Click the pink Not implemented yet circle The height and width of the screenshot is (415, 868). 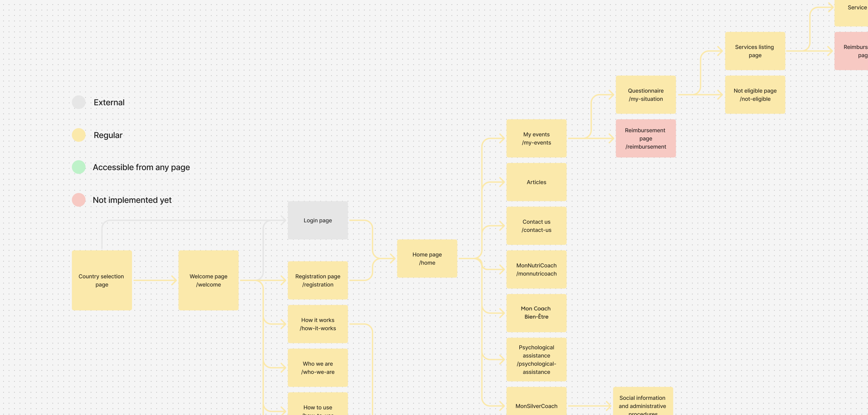(79, 200)
